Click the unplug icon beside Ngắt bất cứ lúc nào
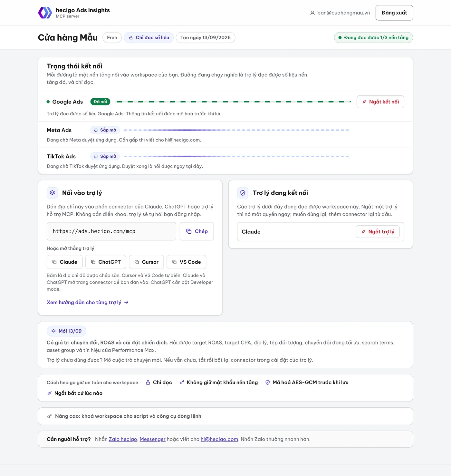Viewport: 451px width, 476px height. pyautogui.click(x=49, y=393)
